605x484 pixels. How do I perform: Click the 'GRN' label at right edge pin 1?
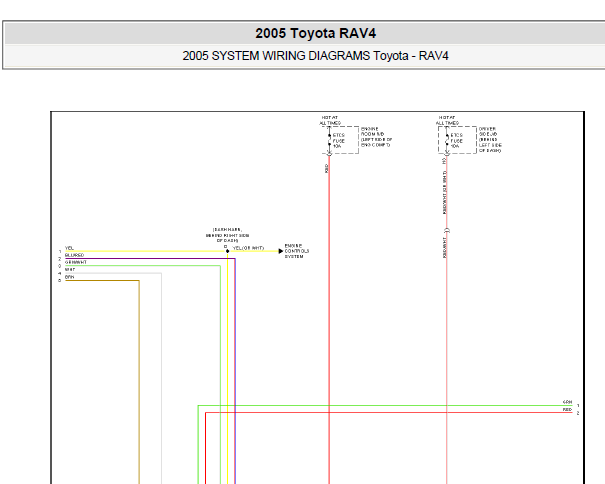[x=567, y=402]
